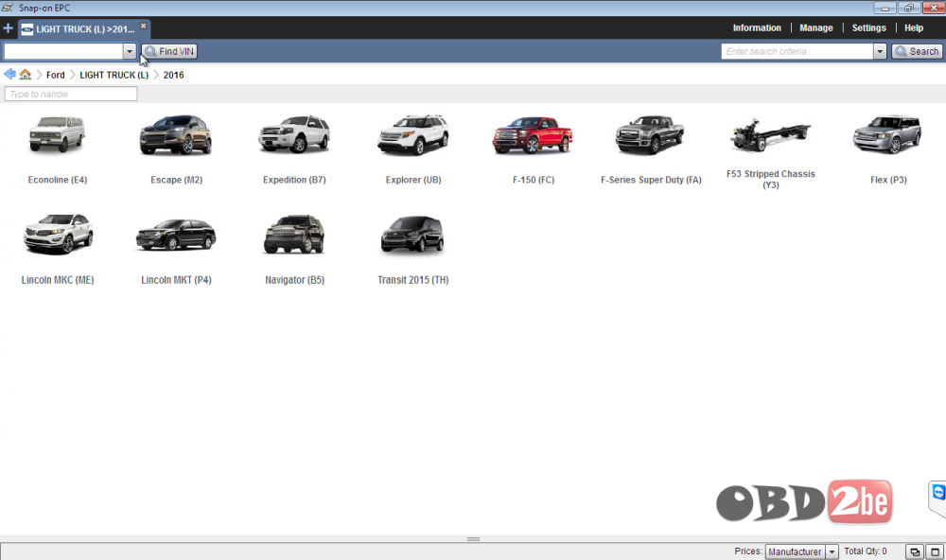946x560 pixels.
Task: Click the Lincoln MKT (P4) label
Action: (176, 280)
